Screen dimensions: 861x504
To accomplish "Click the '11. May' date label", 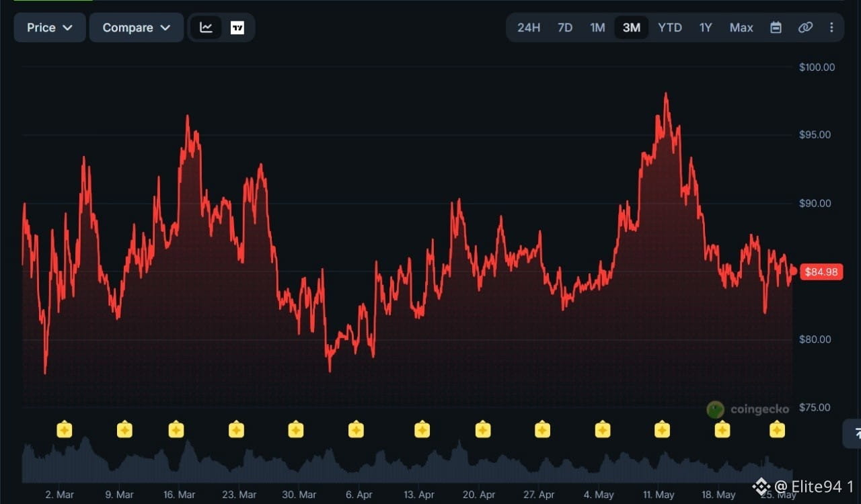I will click(659, 495).
